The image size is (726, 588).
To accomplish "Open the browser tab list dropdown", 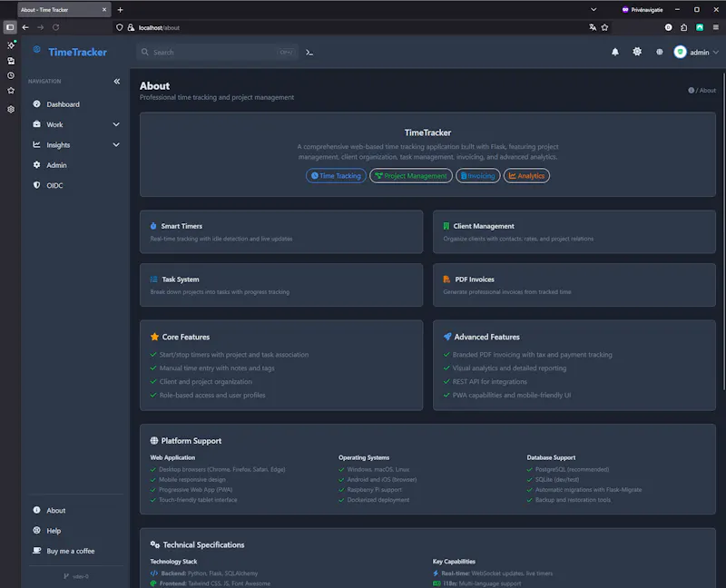I will pos(594,10).
